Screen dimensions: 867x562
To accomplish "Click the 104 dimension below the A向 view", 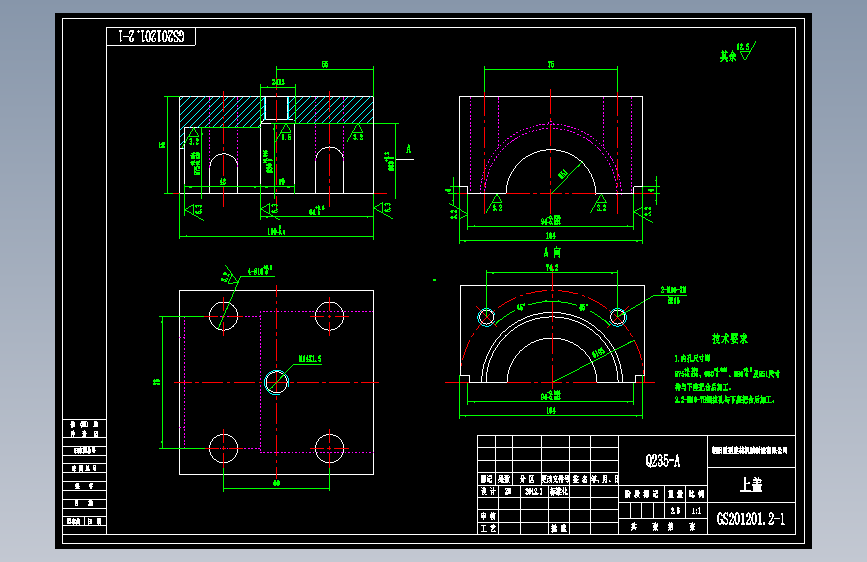I will pyautogui.click(x=551, y=410).
